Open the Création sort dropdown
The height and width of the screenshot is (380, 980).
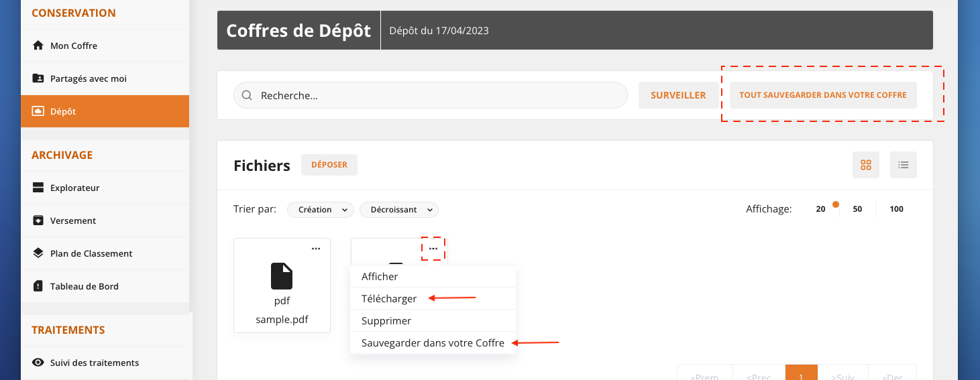coord(321,210)
